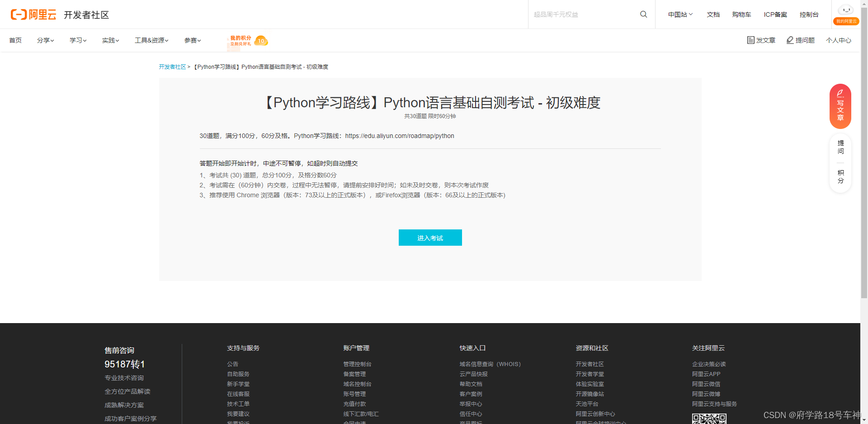Click 开发者社区 header title
This screenshot has width=868, height=424.
(x=86, y=15)
